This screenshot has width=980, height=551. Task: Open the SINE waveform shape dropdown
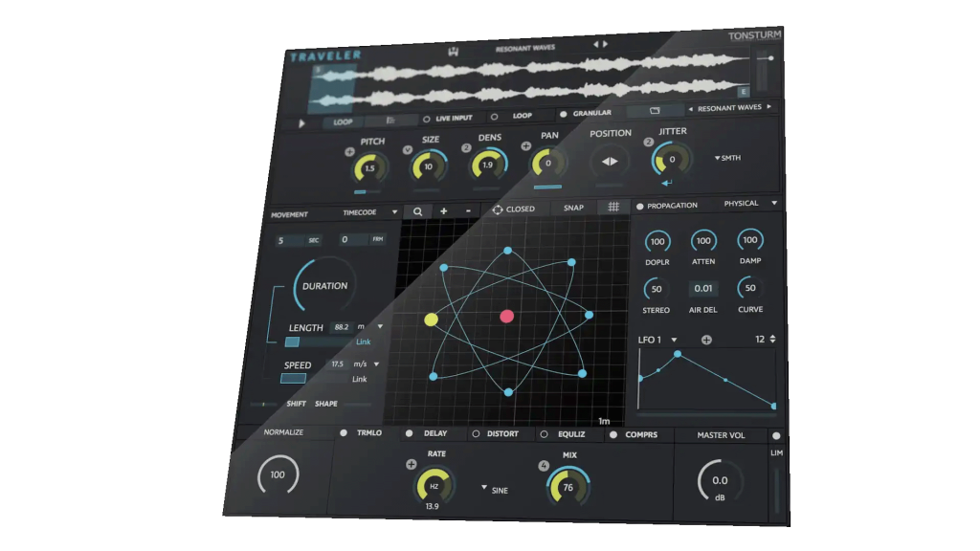(484, 489)
